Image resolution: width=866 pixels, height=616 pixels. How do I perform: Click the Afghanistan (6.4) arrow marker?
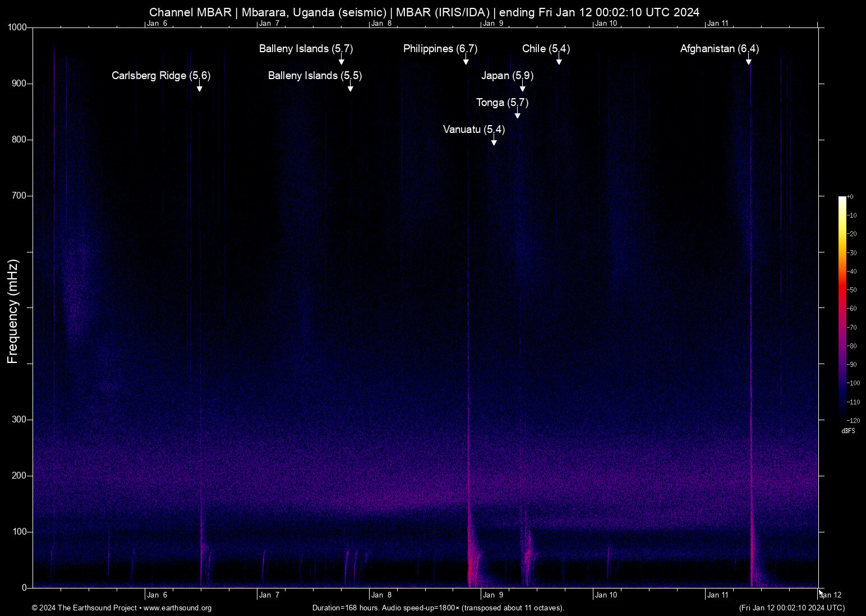748,59
